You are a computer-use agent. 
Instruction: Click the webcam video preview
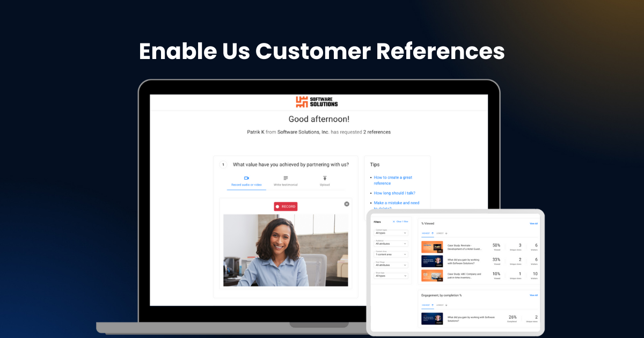(286, 251)
